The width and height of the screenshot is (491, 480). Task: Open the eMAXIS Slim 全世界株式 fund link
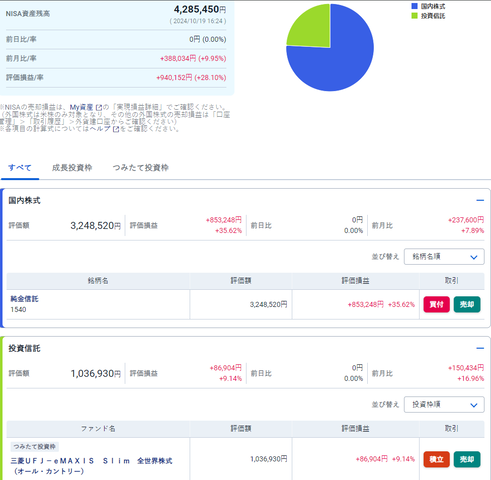91,466
